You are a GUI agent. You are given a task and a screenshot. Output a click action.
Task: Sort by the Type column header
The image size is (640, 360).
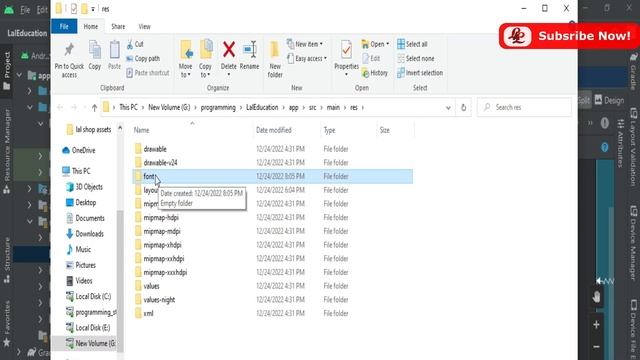329,130
